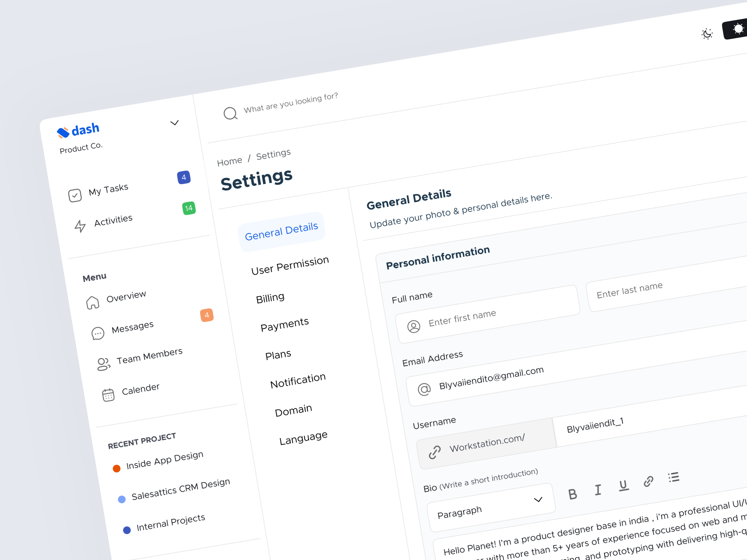Switch to the Notification settings tab
This screenshot has width=747, height=560.
pos(298,380)
